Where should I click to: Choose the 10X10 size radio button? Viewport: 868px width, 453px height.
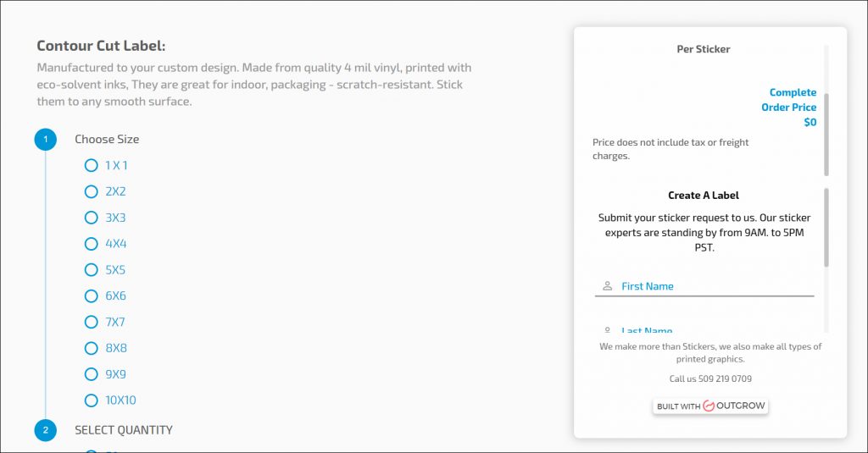point(92,401)
